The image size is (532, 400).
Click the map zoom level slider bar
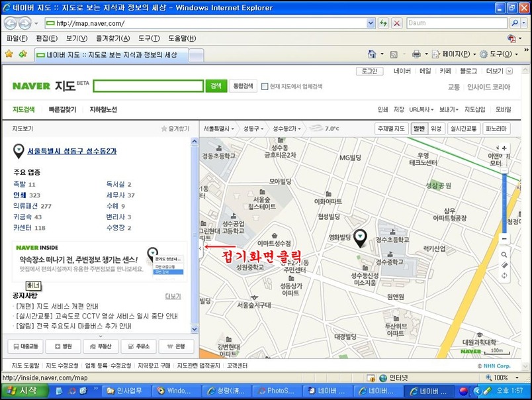pos(504,203)
